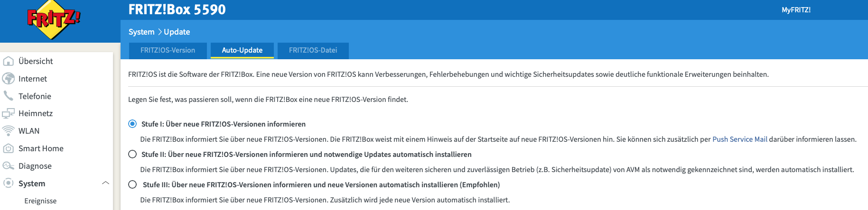Click the Telefonie phone handset icon

(x=8, y=96)
